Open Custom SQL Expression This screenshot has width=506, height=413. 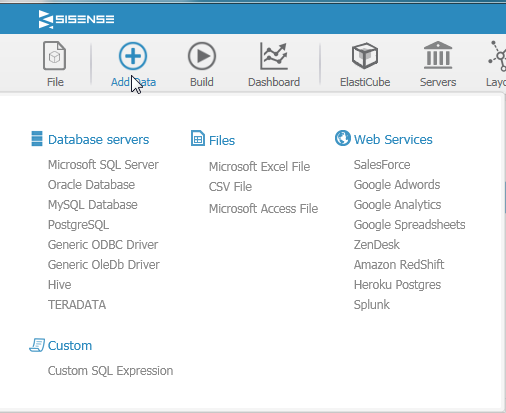pos(111,371)
